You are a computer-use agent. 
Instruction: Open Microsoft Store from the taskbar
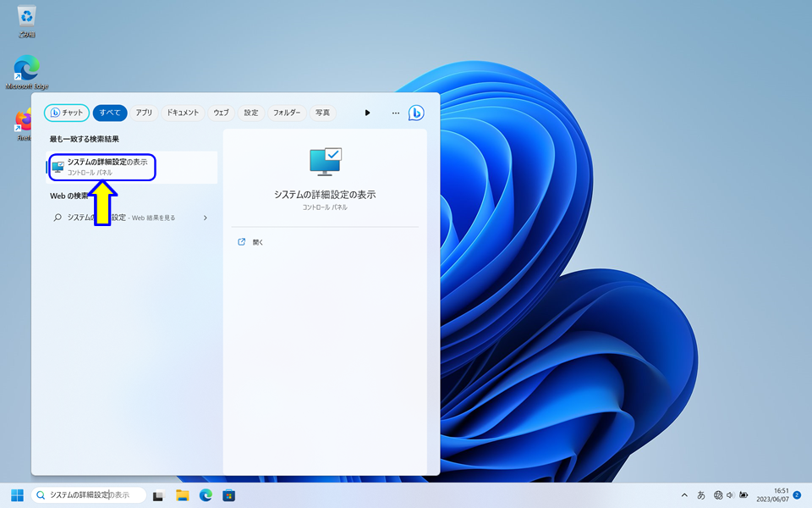point(229,495)
